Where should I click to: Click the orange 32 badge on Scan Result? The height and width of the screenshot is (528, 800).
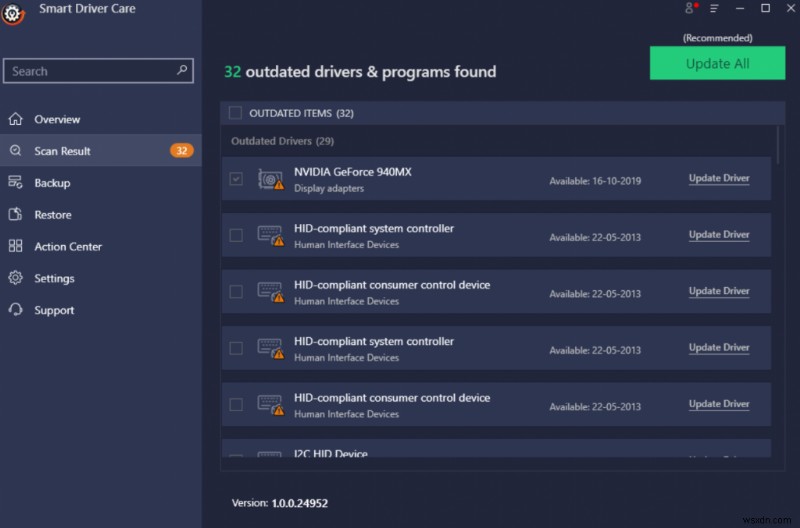(182, 150)
